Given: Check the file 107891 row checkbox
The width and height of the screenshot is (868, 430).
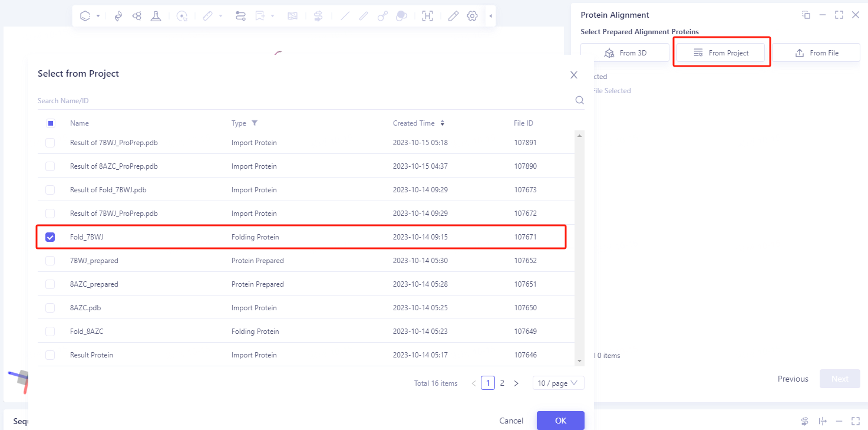Looking at the screenshot, I should pos(50,143).
